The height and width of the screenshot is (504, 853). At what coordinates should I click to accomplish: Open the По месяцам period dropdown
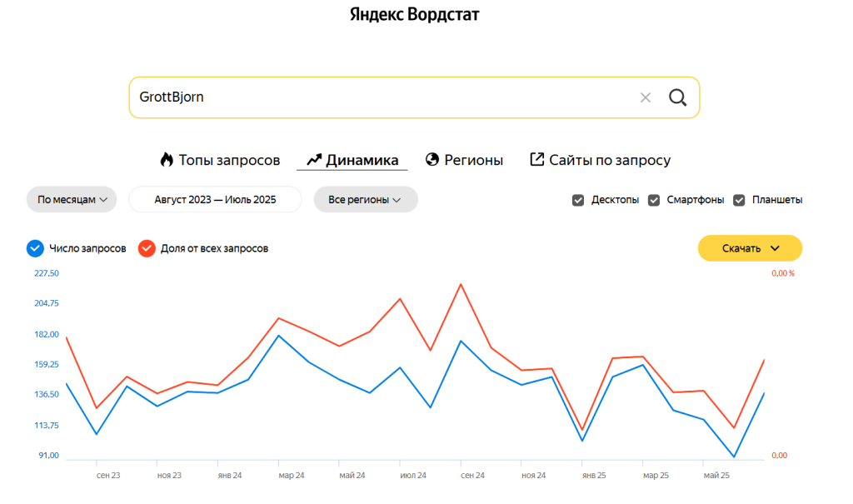tap(72, 200)
